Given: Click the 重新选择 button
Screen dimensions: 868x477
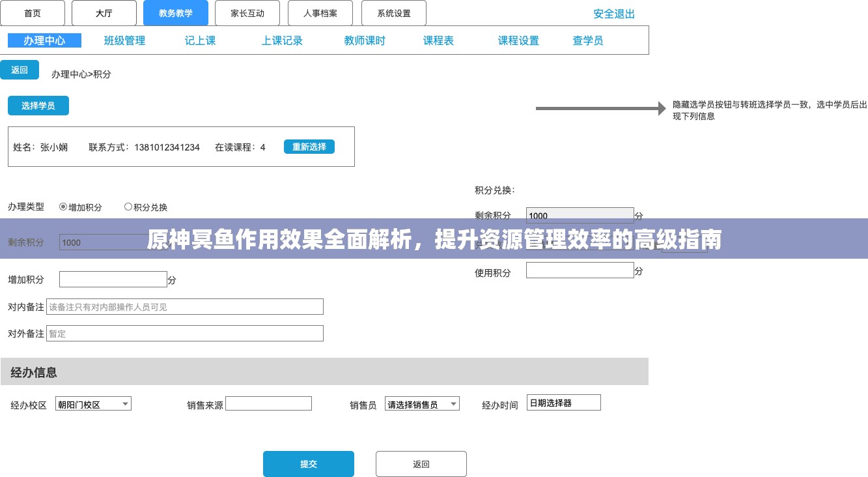Looking at the screenshot, I should pyautogui.click(x=309, y=147).
